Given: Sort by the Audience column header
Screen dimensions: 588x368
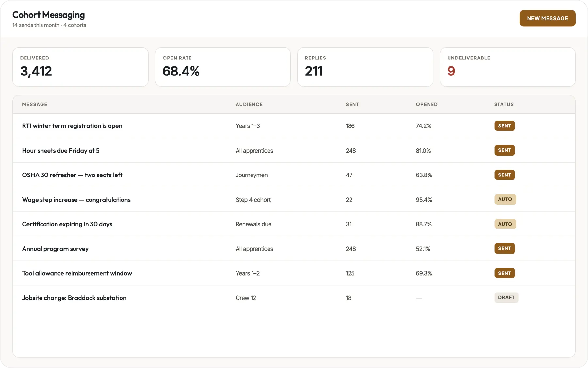Looking at the screenshot, I should (249, 104).
